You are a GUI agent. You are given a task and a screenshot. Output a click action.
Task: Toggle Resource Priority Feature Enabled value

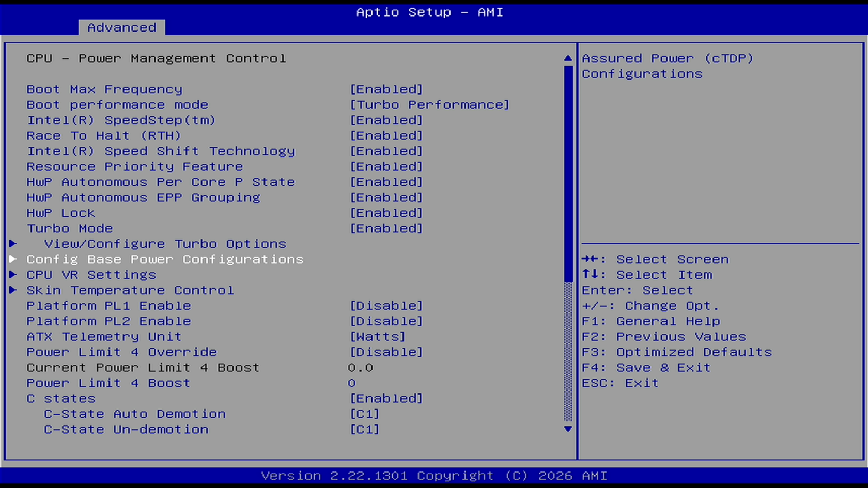tap(386, 167)
